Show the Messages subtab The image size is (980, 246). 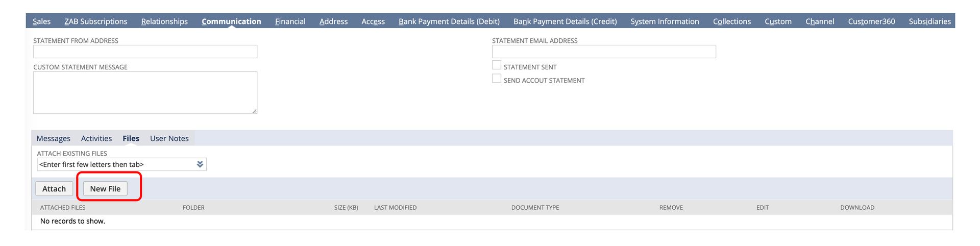[x=54, y=138]
